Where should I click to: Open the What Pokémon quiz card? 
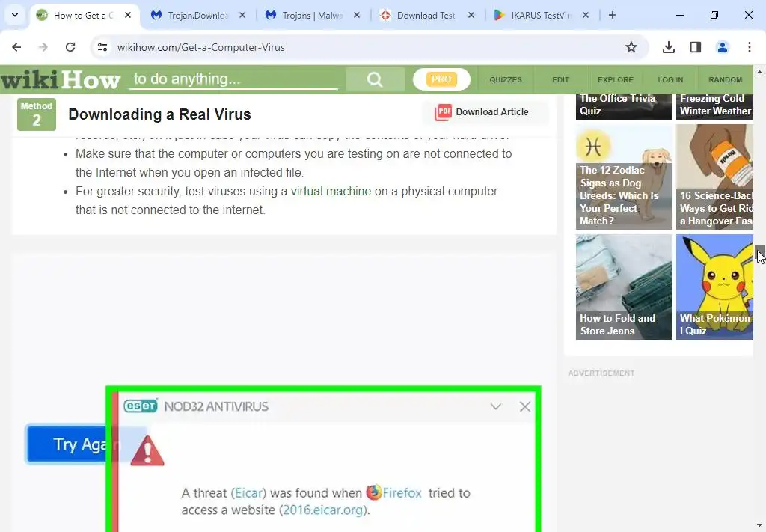point(714,287)
